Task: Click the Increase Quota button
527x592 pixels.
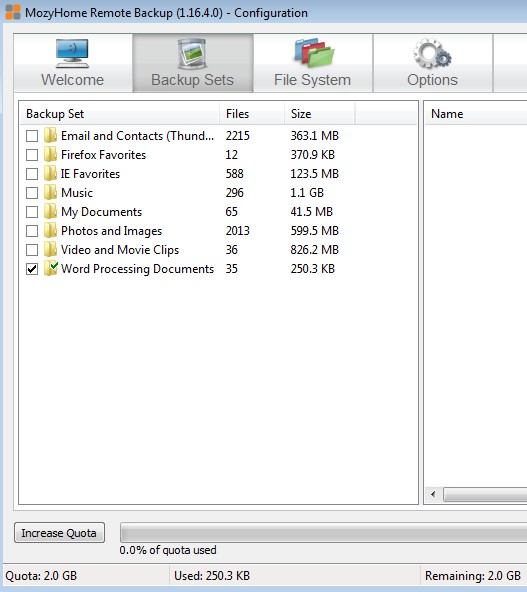Action: (x=59, y=533)
